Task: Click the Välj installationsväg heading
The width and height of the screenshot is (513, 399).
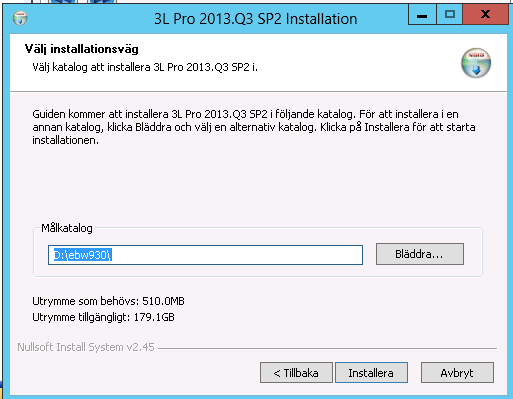Action: coord(81,49)
